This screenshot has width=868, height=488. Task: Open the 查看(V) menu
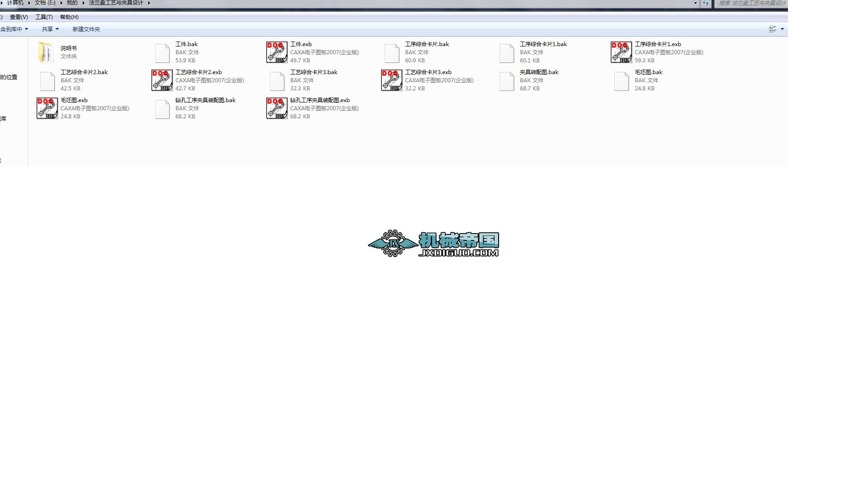click(19, 17)
